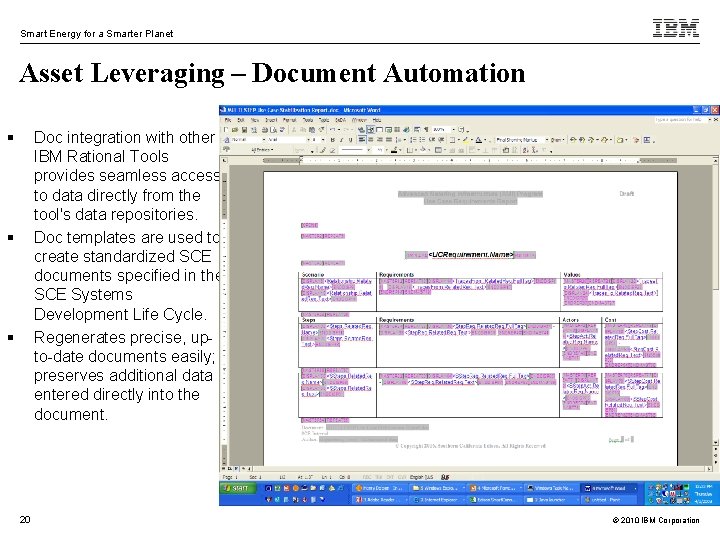Open the line spacing dropdown arrow
Viewport: 720px width, 540px height.
point(405,140)
